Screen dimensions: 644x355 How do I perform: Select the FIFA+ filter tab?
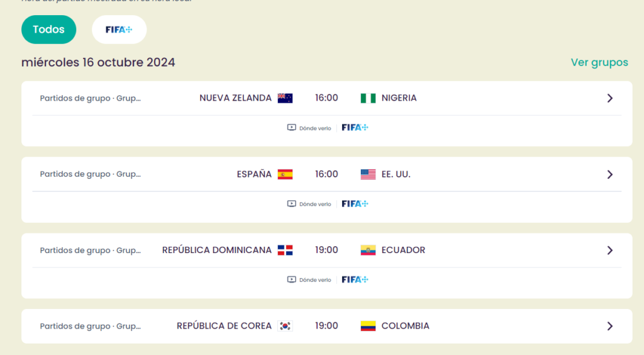click(119, 30)
